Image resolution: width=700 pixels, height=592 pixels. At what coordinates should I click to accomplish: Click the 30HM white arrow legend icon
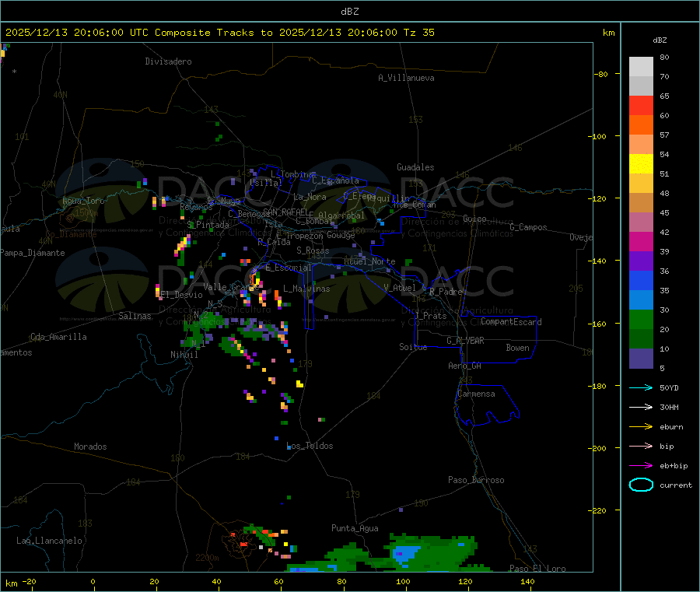pos(641,407)
